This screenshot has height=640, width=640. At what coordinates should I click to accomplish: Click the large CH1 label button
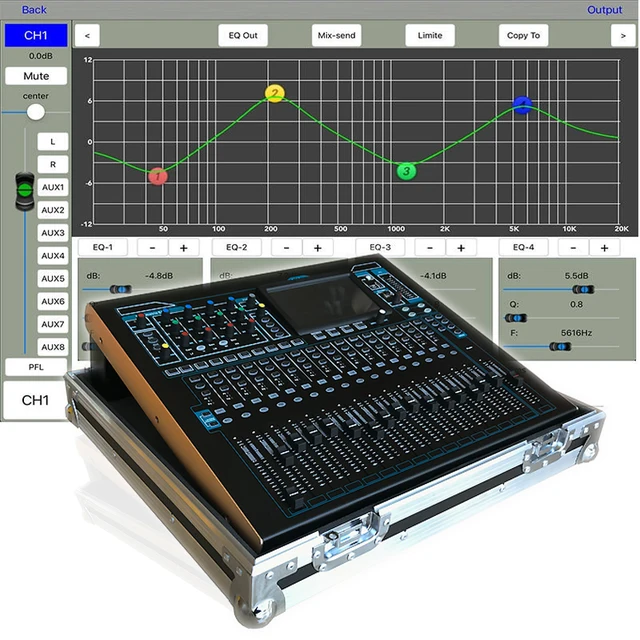coord(35,400)
